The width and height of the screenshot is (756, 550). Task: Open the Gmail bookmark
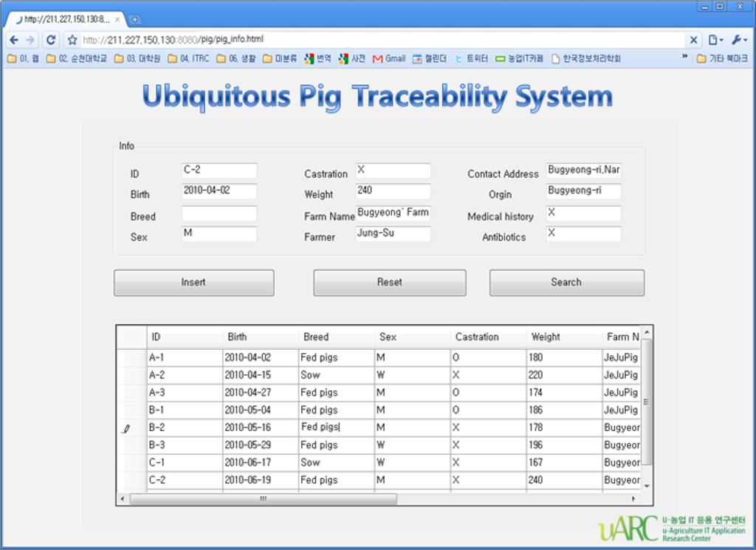(x=389, y=58)
